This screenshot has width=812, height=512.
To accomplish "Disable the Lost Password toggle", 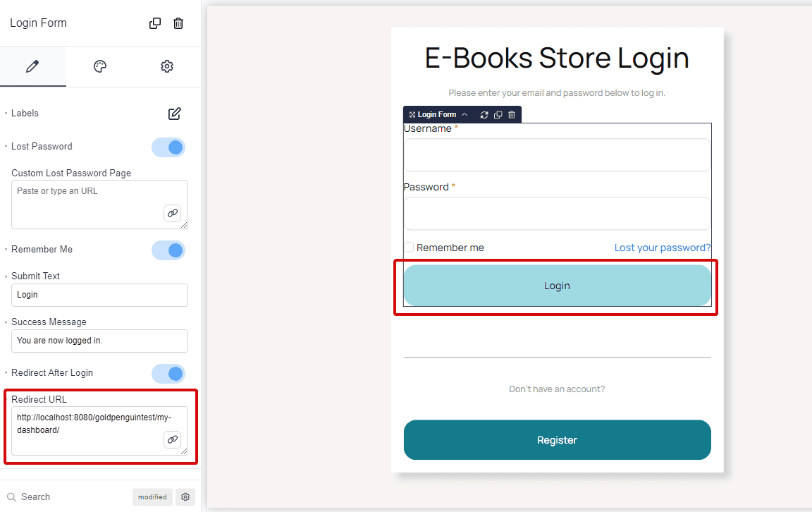I will click(x=168, y=147).
